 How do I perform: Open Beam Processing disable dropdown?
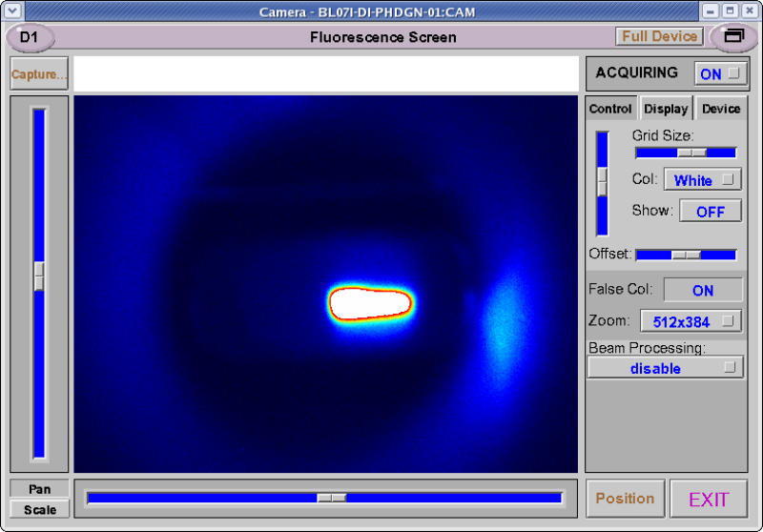click(x=665, y=368)
